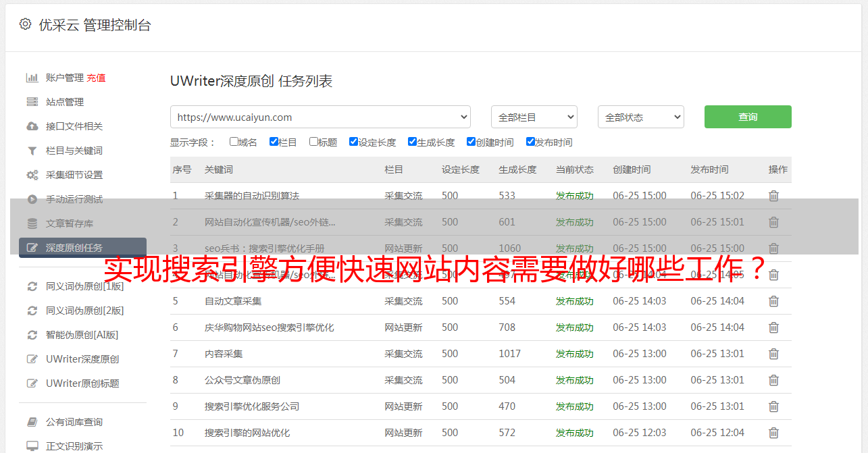Click the filter icon for 栏目与关键词
This screenshot has height=453, width=868.
[x=32, y=151]
